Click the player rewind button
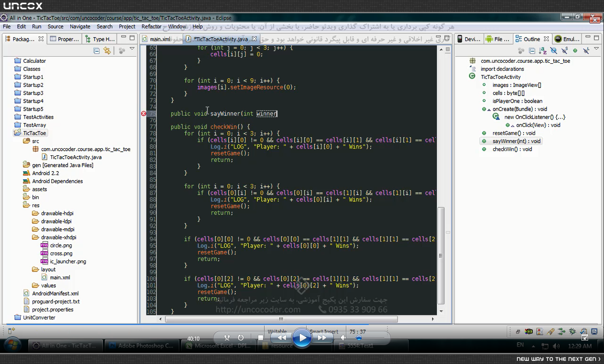 [282, 338]
